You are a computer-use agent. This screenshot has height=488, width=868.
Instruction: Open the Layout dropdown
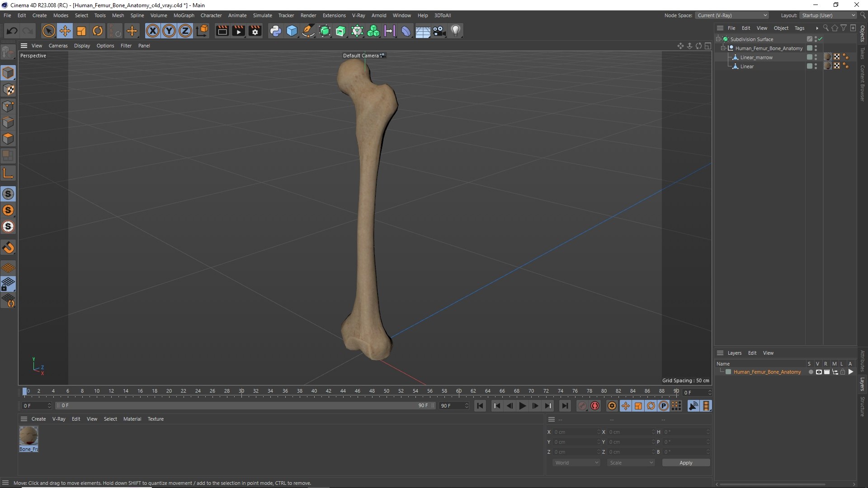828,15
